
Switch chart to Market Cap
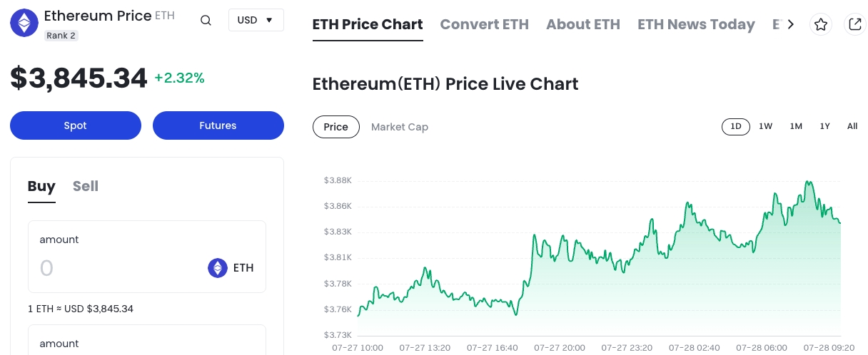(400, 127)
